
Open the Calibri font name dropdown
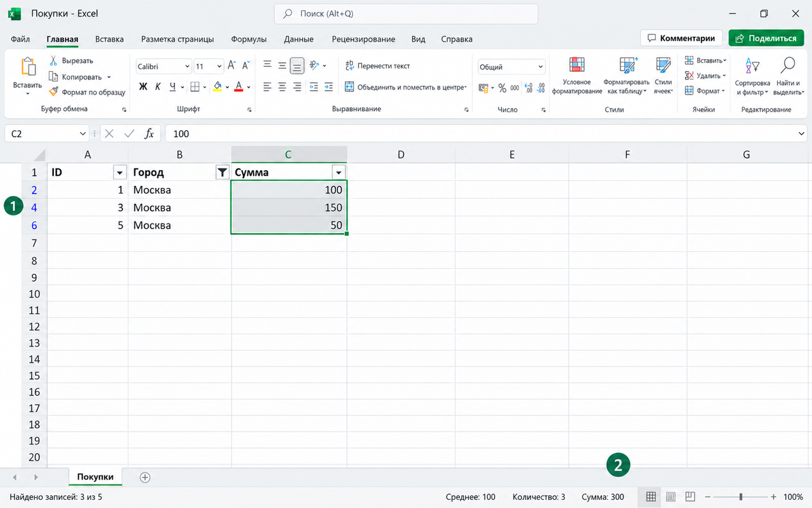tap(187, 66)
